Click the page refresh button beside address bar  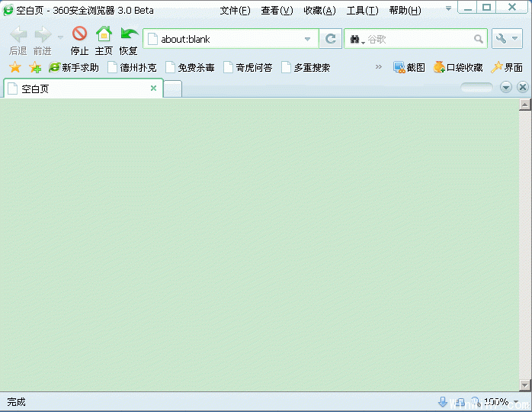[330, 39]
